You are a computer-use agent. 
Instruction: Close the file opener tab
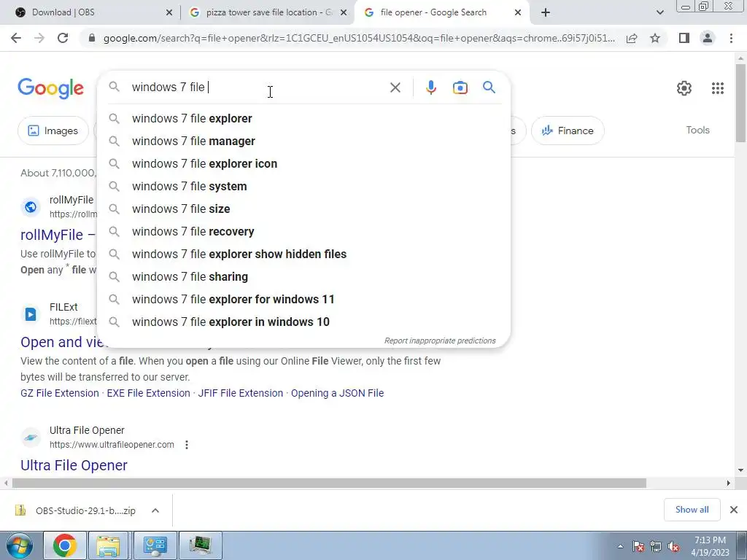point(518,13)
